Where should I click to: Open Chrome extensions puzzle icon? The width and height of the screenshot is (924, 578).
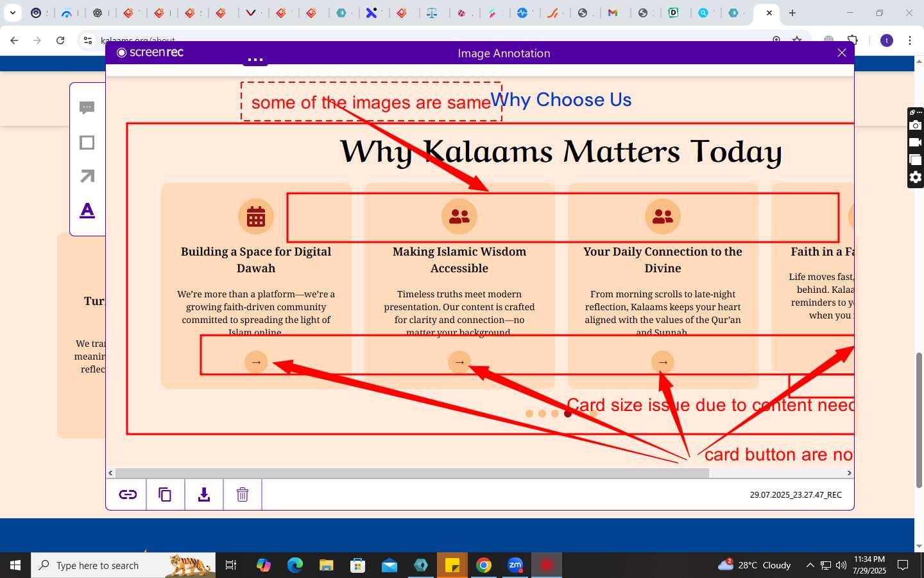point(853,40)
